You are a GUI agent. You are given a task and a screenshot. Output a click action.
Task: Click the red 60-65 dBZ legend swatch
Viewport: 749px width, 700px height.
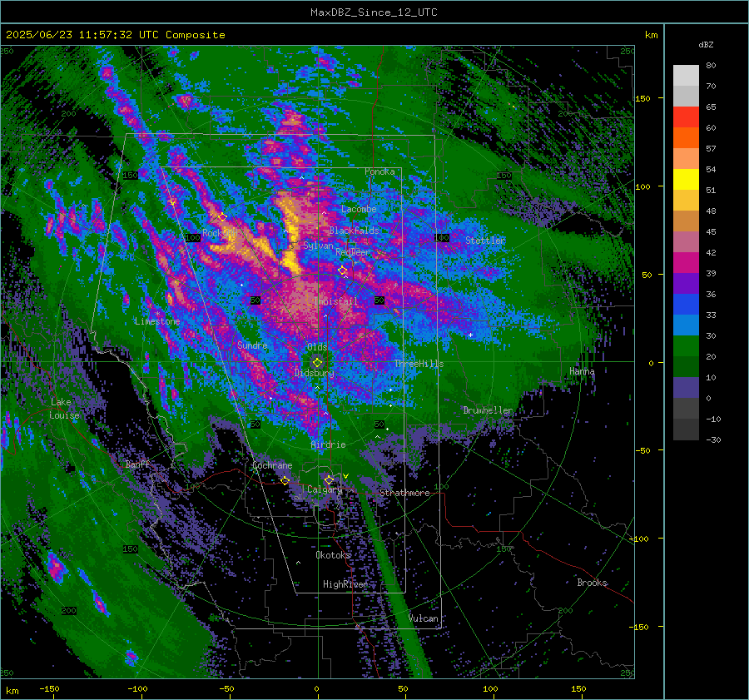686,117
